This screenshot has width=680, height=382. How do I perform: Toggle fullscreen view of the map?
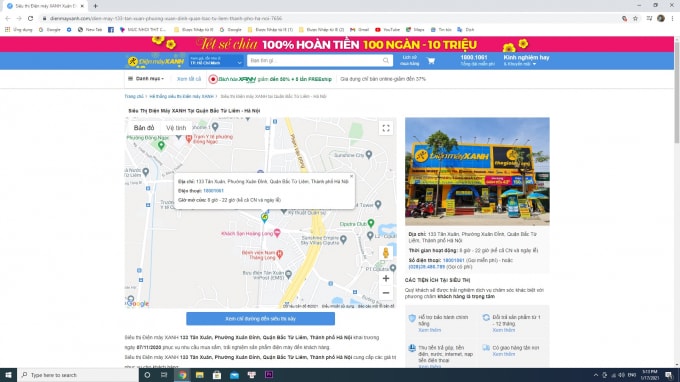tap(386, 128)
